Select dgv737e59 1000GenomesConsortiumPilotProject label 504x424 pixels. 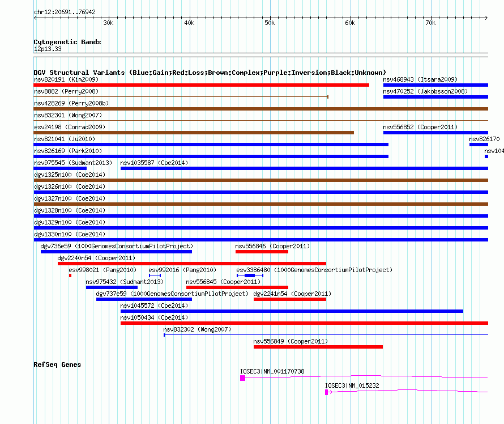[x=172, y=294]
